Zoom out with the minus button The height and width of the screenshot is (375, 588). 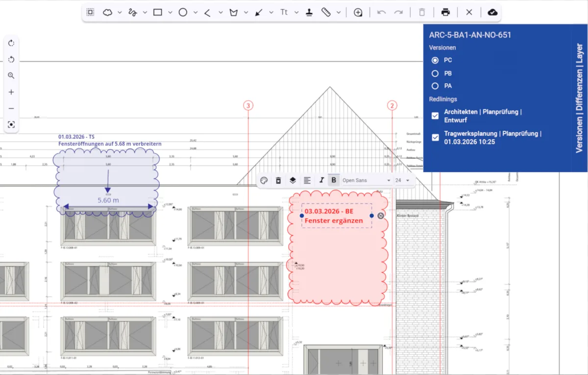click(11, 108)
